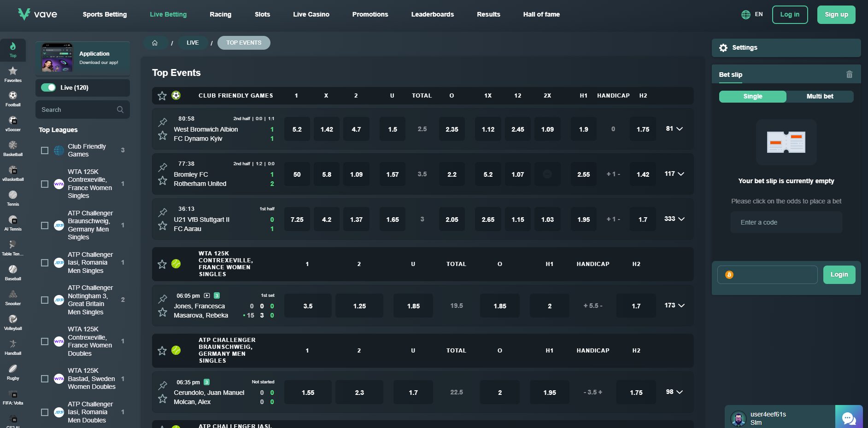The height and width of the screenshot is (428, 868).
Task: Open the Live Casino menu
Action: tap(311, 15)
